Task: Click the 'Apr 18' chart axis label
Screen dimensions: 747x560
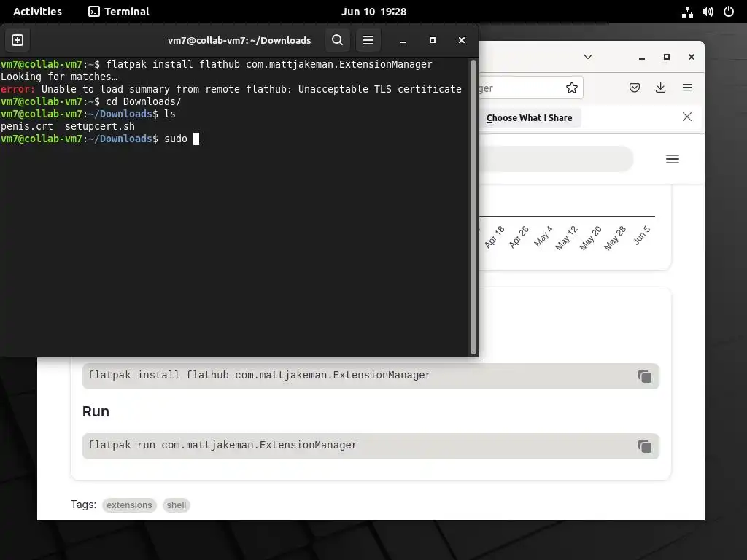Action: tap(494, 237)
